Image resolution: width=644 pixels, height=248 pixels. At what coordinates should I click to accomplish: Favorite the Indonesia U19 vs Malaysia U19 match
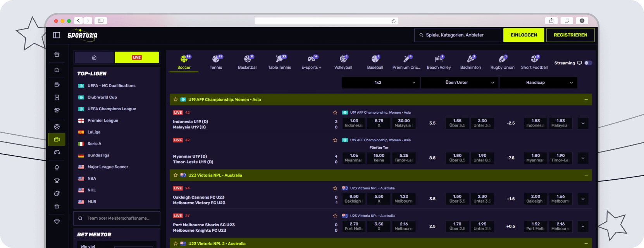[335, 113]
